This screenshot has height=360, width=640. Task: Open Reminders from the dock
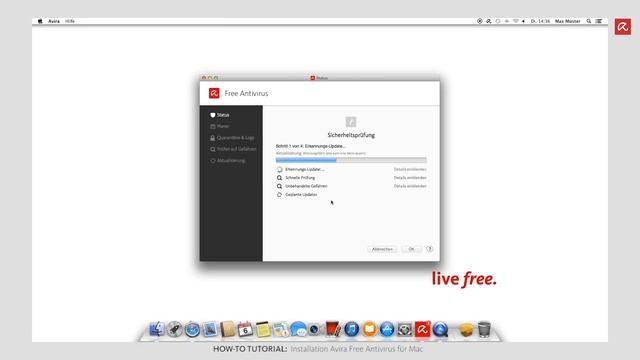[281, 329]
